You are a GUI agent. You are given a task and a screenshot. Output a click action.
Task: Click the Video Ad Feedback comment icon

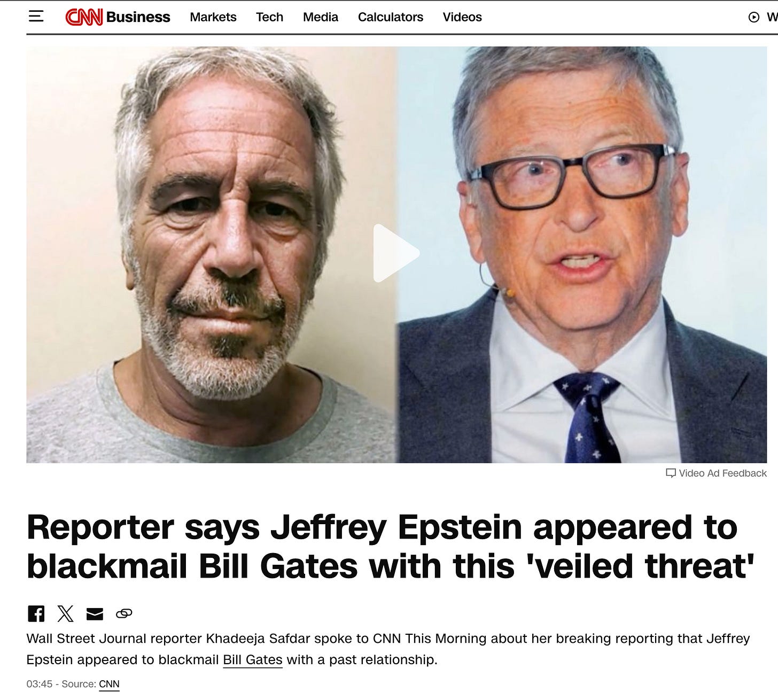[x=671, y=473]
